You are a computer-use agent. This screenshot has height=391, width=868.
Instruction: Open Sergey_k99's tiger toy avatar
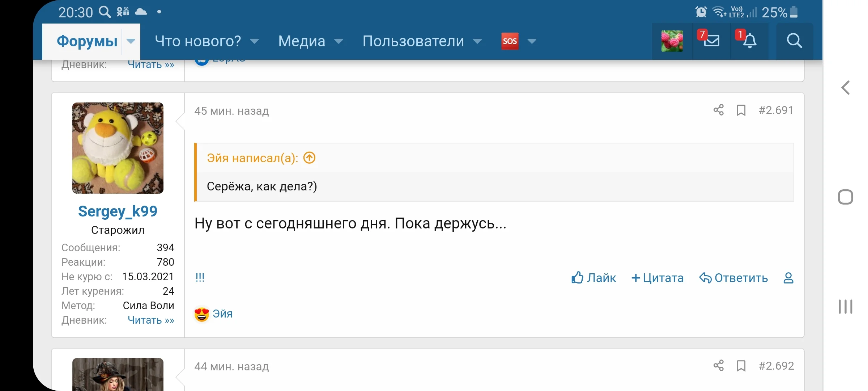click(x=118, y=148)
